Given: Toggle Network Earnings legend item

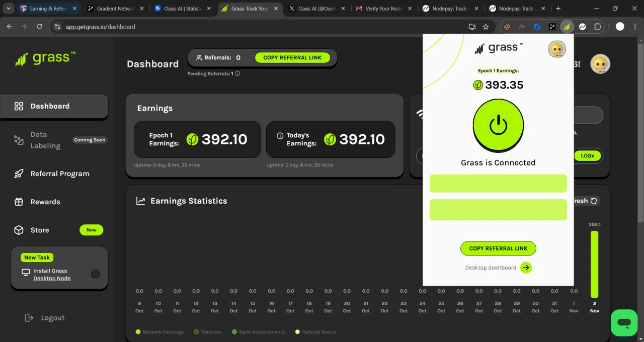Looking at the screenshot, I should click(x=159, y=332).
